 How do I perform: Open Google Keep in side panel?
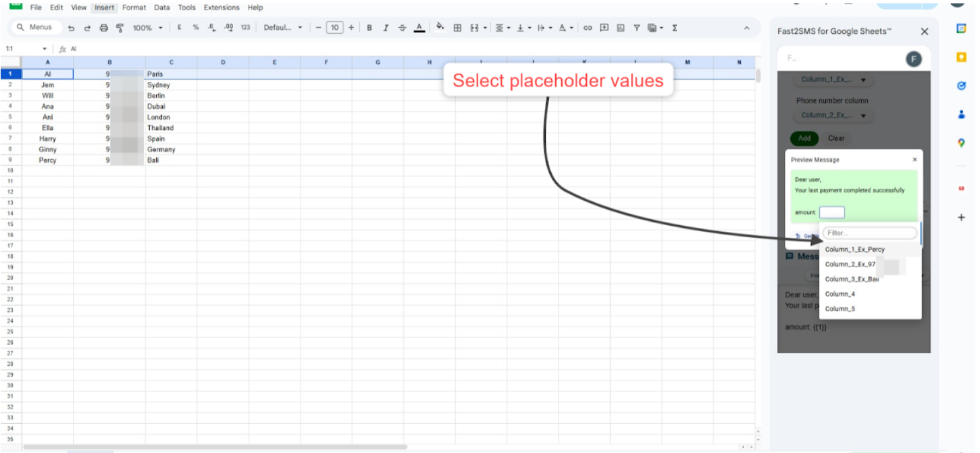point(961,57)
